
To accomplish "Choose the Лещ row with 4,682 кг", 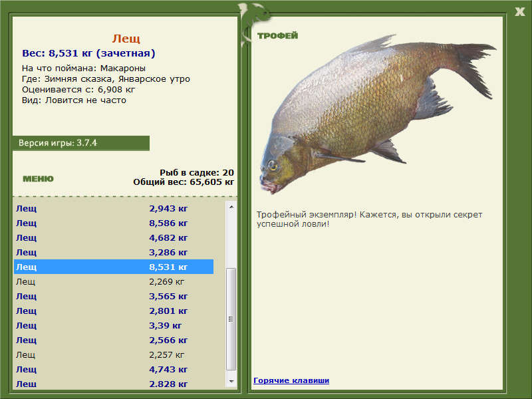I will [x=113, y=237].
